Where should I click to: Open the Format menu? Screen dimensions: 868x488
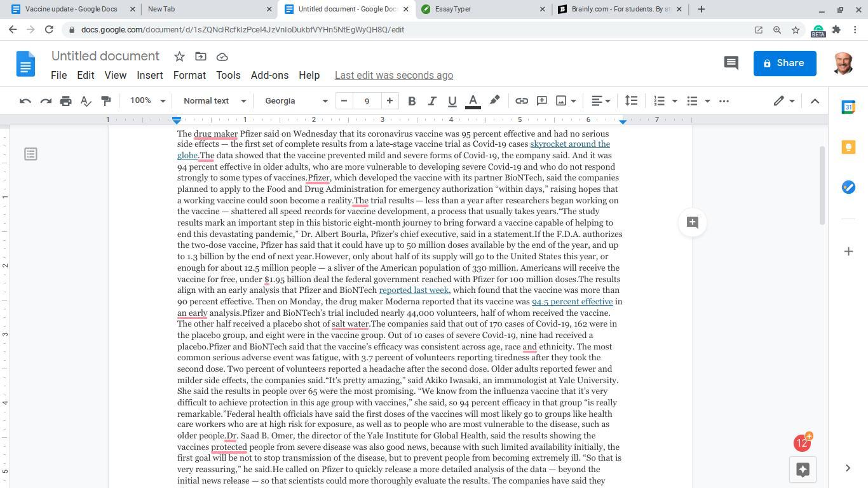pos(189,75)
